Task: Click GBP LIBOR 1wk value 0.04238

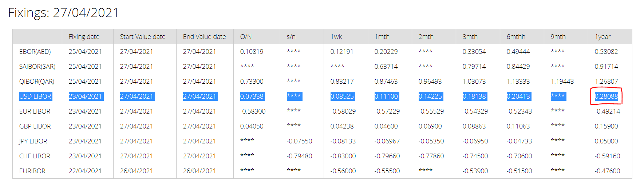Action: (342, 126)
